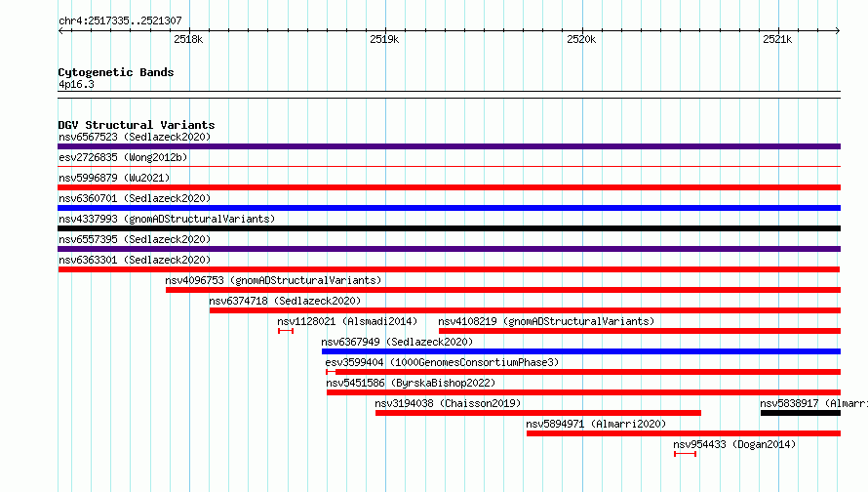Select the red nsv5996879 variant bar
Image resolution: width=868 pixels, height=492 pixels.
(449, 187)
